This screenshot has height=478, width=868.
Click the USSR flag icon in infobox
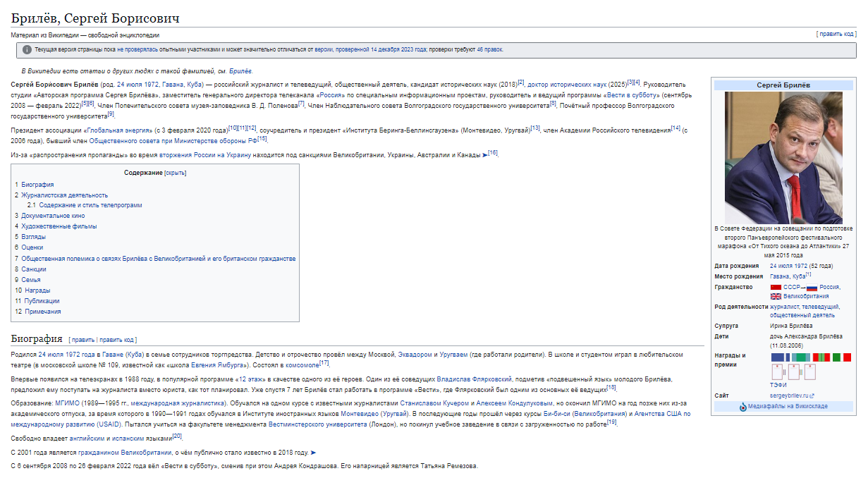coord(776,288)
